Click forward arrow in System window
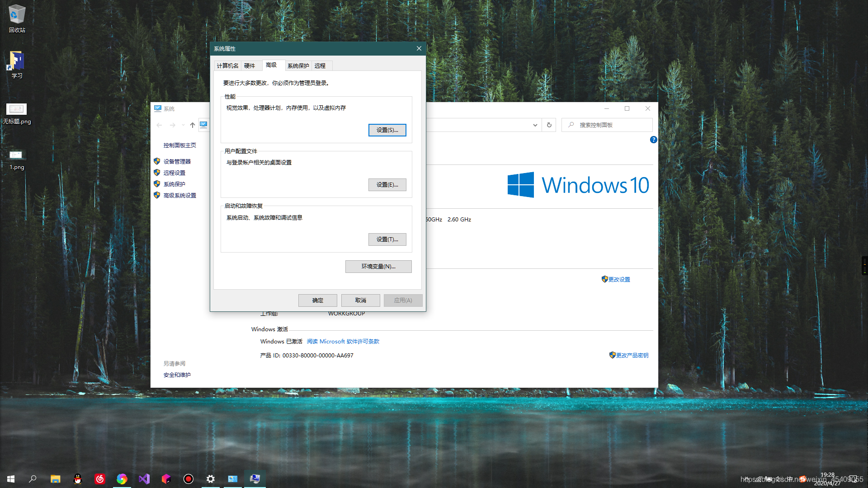 pos(173,125)
